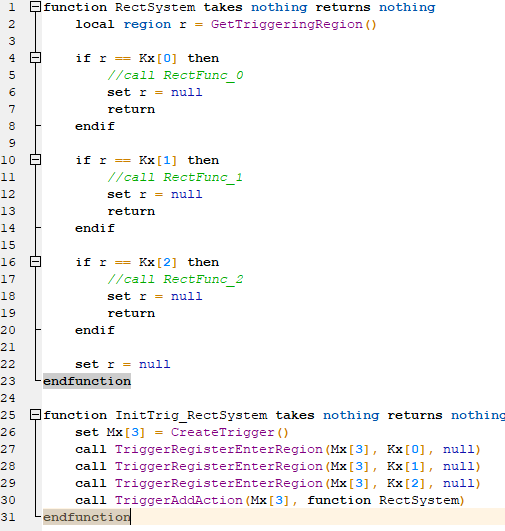Screen dimensions: 505x531
Task: Click the GetTriggeringRegion() call on line 2
Action: [x=293, y=24]
